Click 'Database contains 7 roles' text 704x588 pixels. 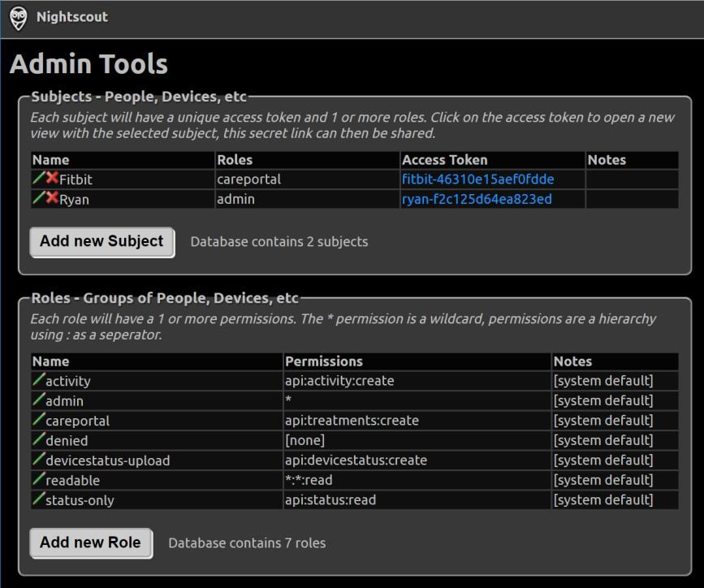pyautogui.click(x=247, y=543)
